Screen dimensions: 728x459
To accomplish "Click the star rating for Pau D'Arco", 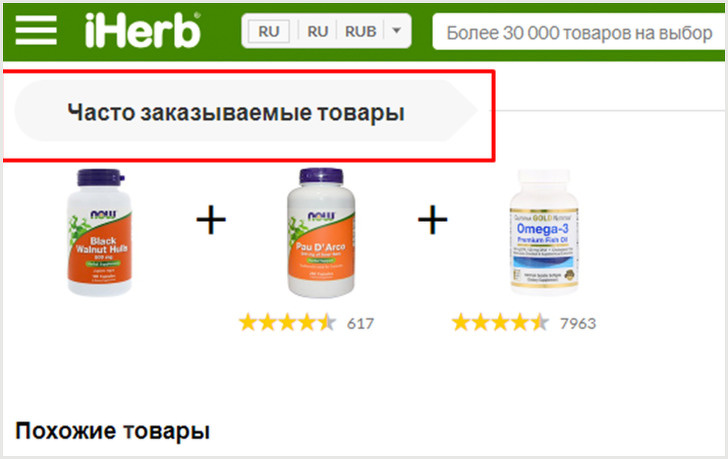I will [287, 323].
